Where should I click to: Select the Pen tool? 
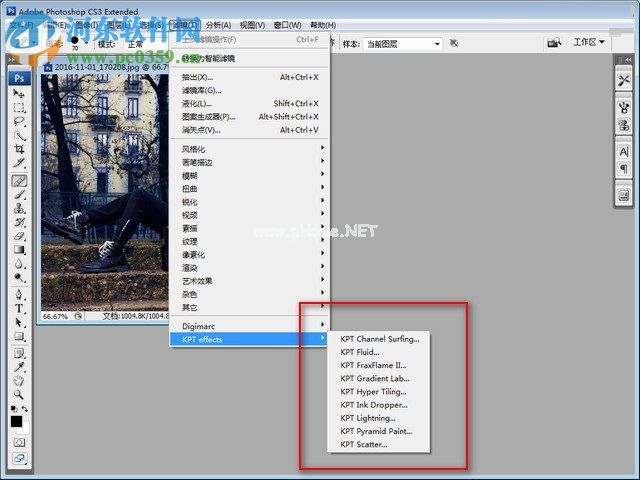[x=19, y=295]
